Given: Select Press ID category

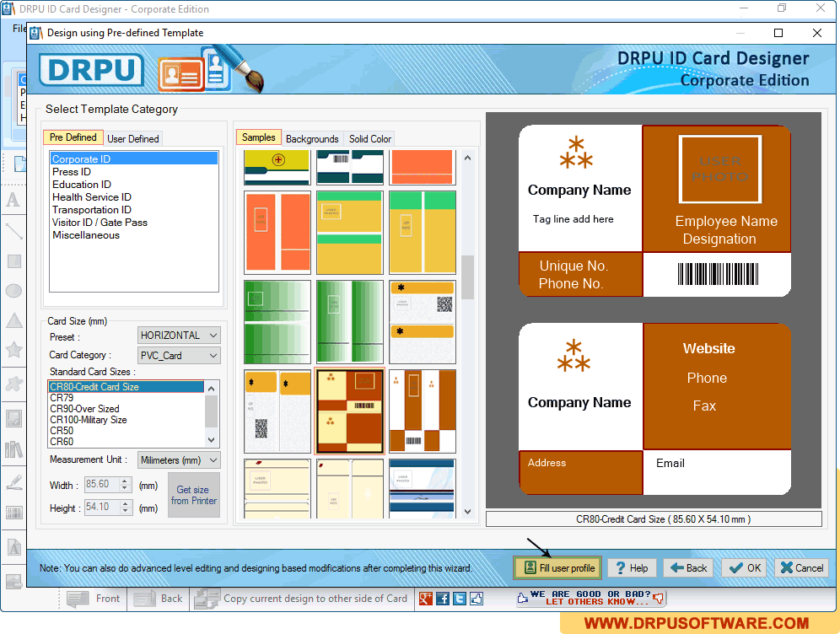Looking at the screenshot, I should [134, 172].
